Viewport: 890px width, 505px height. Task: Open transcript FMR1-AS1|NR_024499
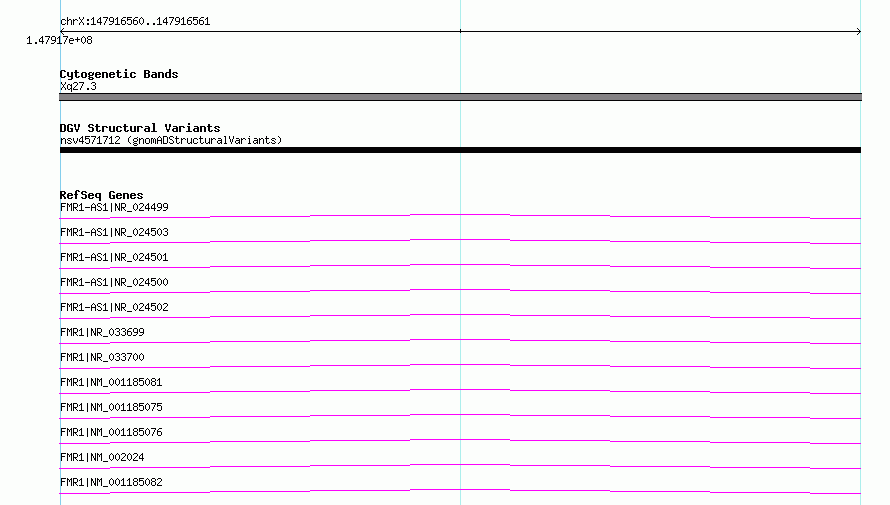pos(114,207)
